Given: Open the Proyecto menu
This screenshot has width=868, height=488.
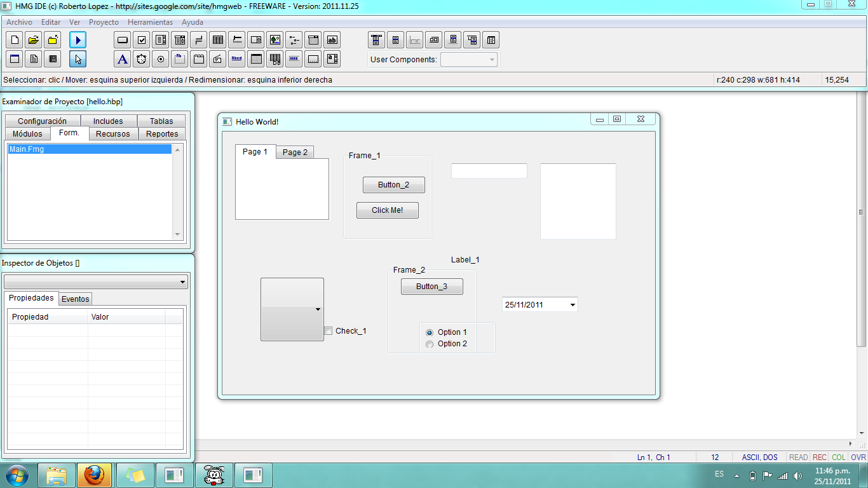Looking at the screenshot, I should (x=104, y=22).
